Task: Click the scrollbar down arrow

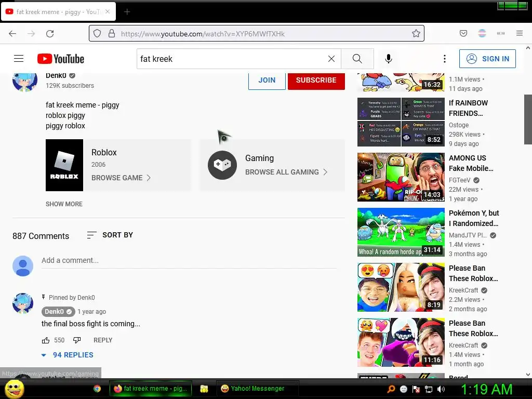Action: point(528,375)
